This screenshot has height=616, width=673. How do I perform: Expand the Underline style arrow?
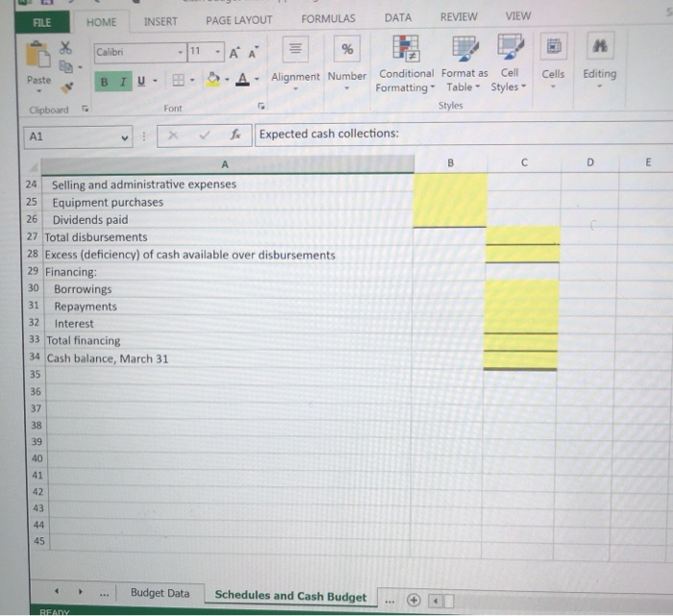point(155,81)
